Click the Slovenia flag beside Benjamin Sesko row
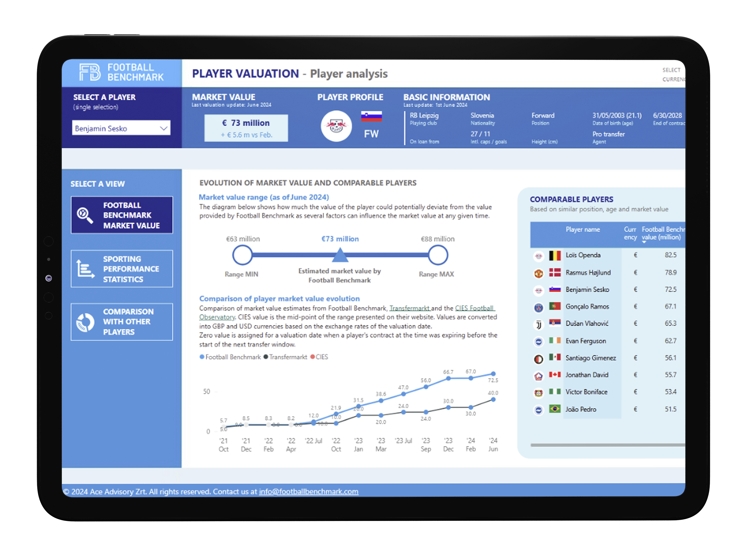Viewport: 748px width, 560px height. point(555,289)
